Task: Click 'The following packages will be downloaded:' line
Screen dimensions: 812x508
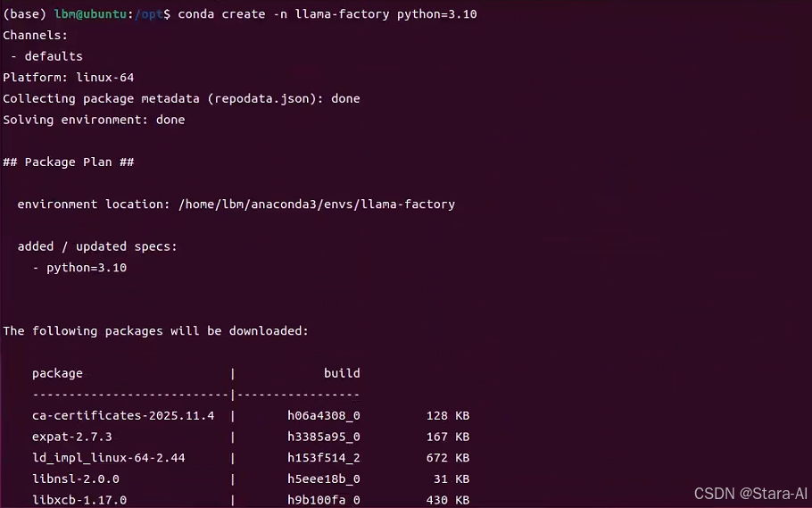Action: [155, 330]
